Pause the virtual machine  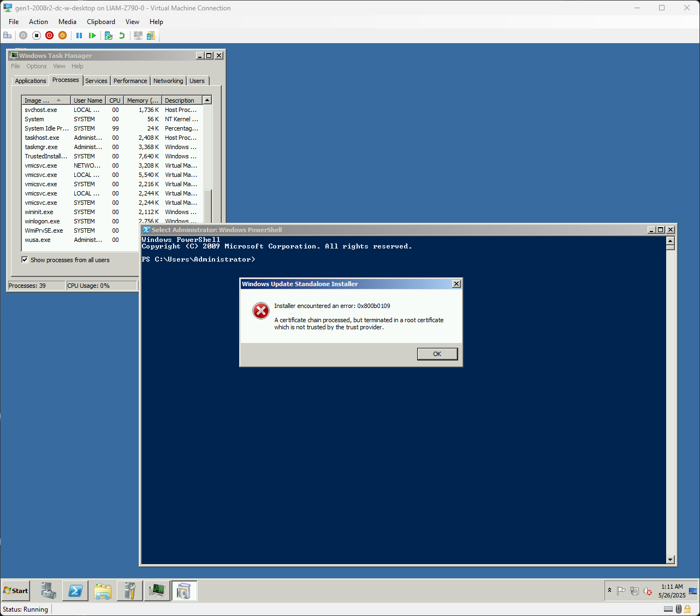pyautogui.click(x=79, y=35)
